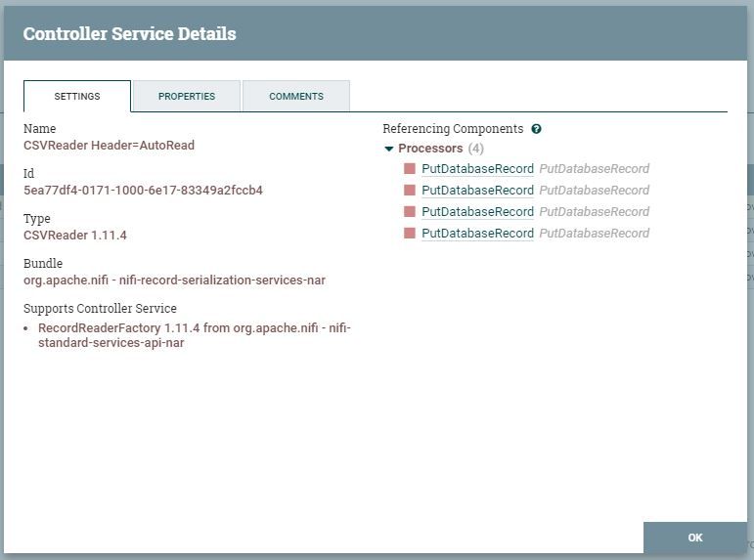Switch to the Settings tab
This screenshot has width=754, height=560.
77,96
